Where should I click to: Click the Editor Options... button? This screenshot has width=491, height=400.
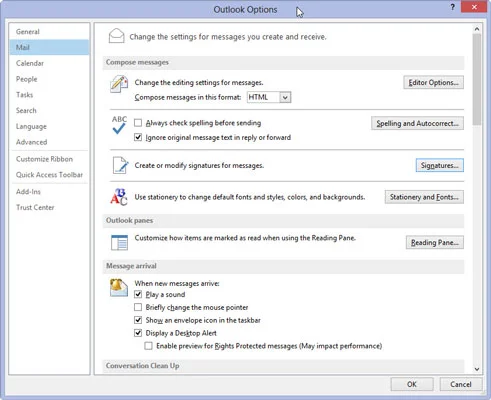(x=434, y=83)
